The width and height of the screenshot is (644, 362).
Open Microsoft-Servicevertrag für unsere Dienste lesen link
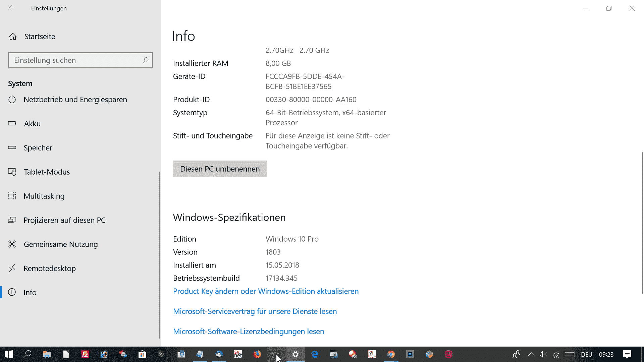[255, 311]
